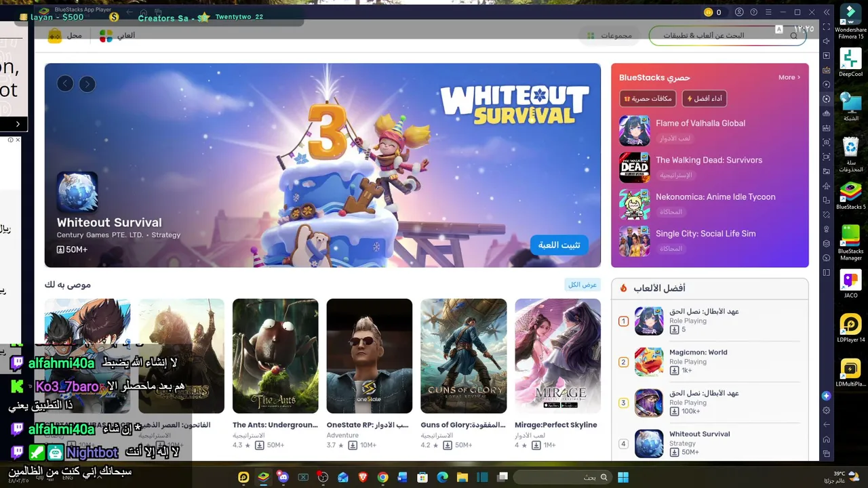Click the Android back arrow in sidebar
This screenshot has height=488, width=868.
pyautogui.click(x=826, y=424)
